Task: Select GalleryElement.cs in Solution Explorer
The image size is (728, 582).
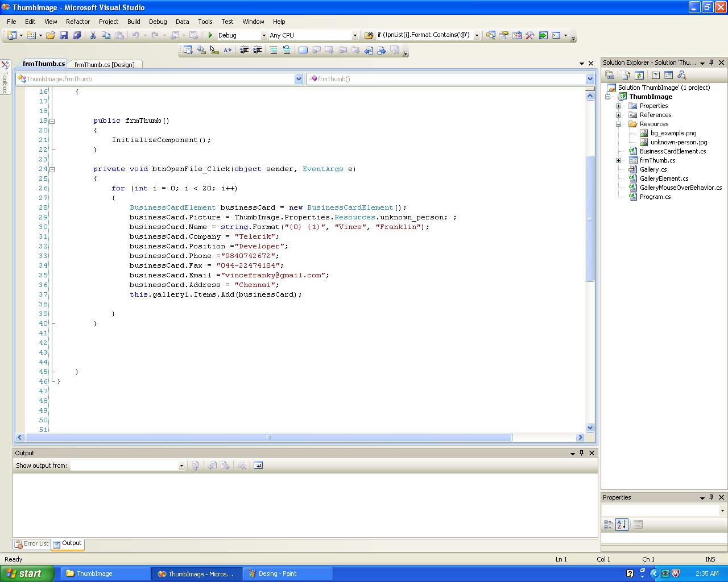Action: point(664,178)
